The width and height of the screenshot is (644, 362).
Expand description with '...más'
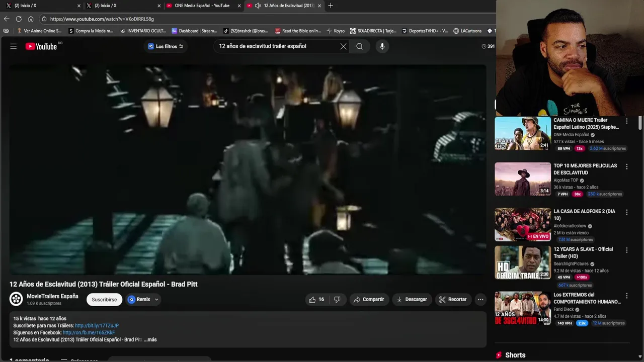point(150,340)
